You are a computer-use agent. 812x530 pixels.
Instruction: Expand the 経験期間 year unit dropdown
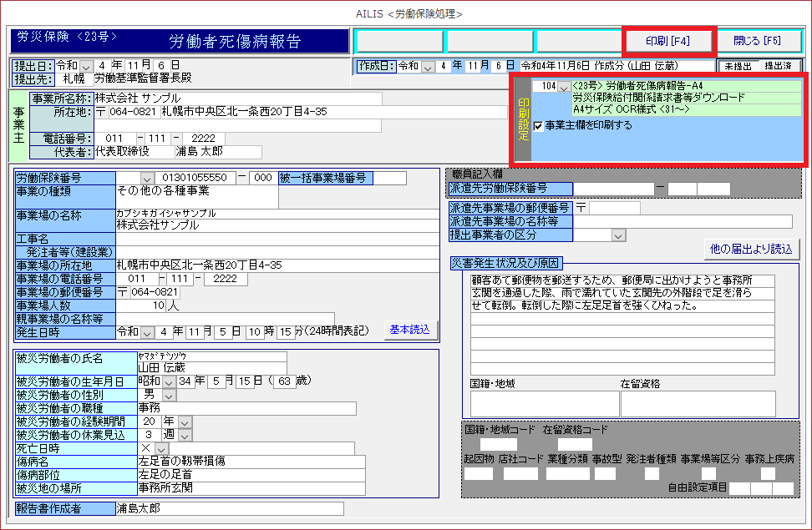(x=185, y=421)
